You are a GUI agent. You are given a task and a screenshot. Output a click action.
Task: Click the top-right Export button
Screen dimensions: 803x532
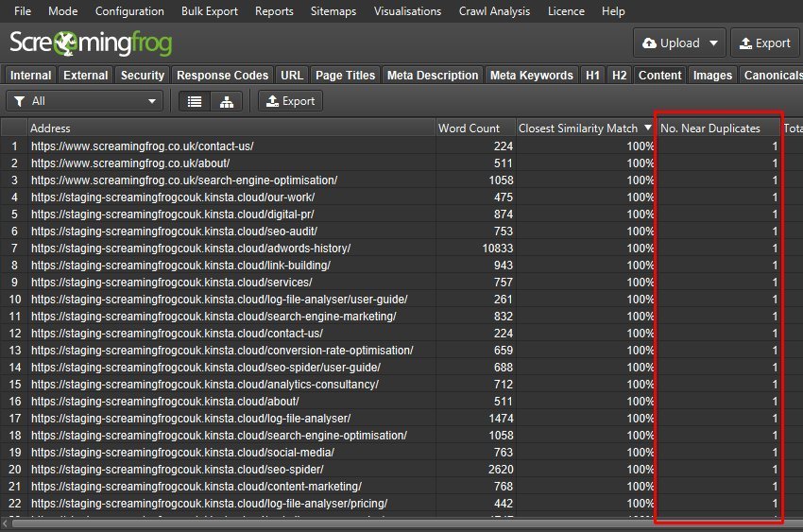pos(764,43)
